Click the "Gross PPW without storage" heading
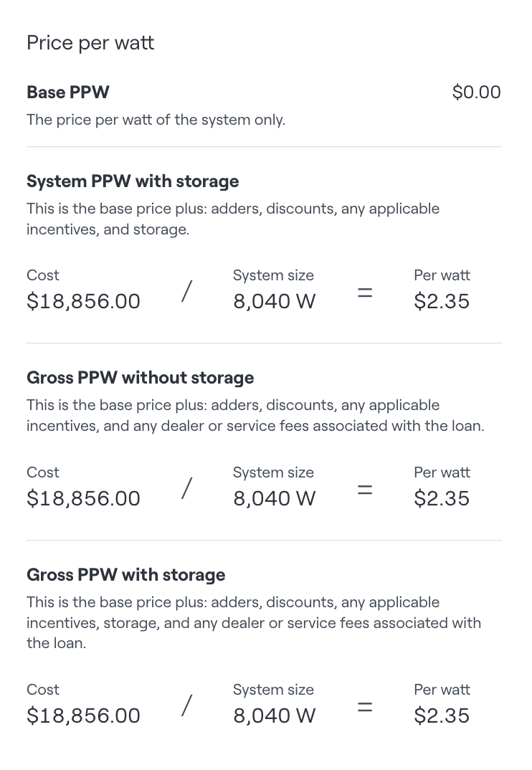 point(140,378)
